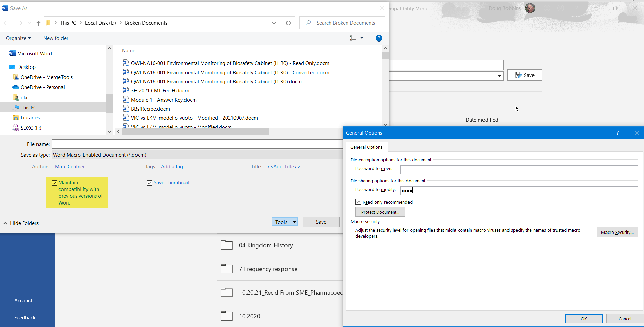Click General Options help question mark
The height and width of the screenshot is (327, 644).
[x=618, y=133]
